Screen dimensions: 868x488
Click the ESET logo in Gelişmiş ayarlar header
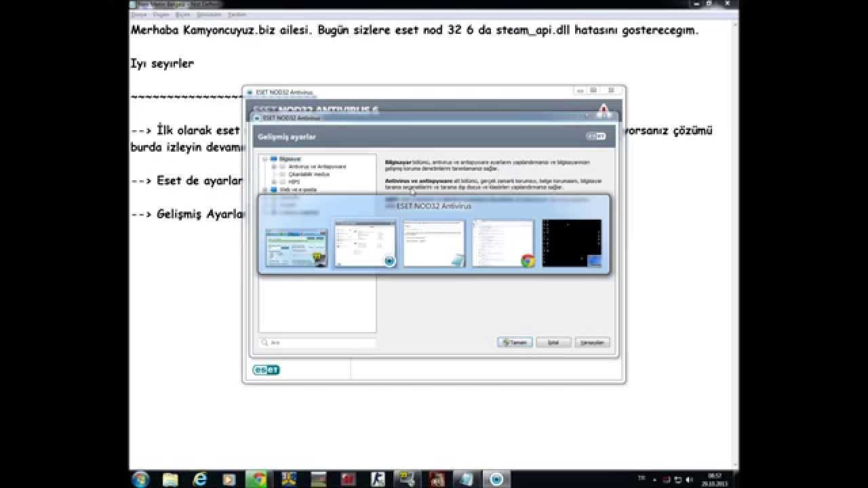coord(596,136)
